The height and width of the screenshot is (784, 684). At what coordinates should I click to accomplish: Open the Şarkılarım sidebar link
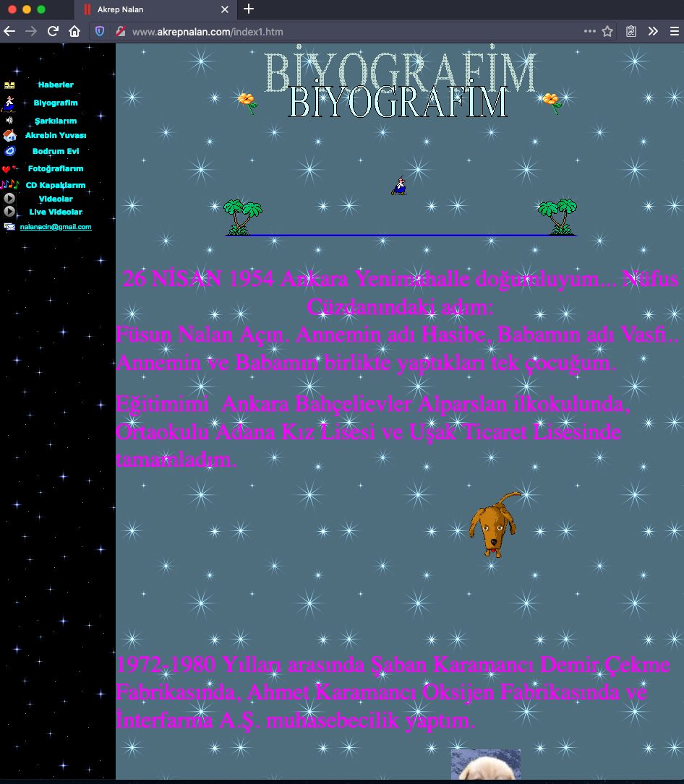click(x=56, y=121)
